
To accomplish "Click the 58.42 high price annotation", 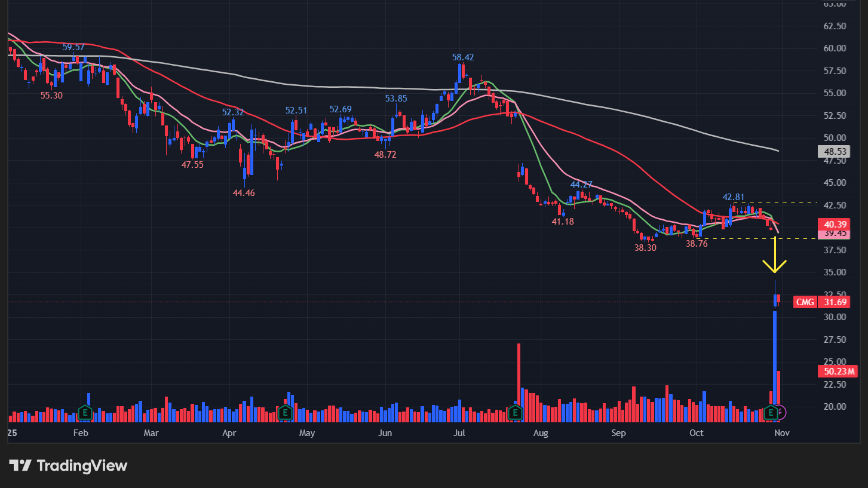I will (x=463, y=57).
